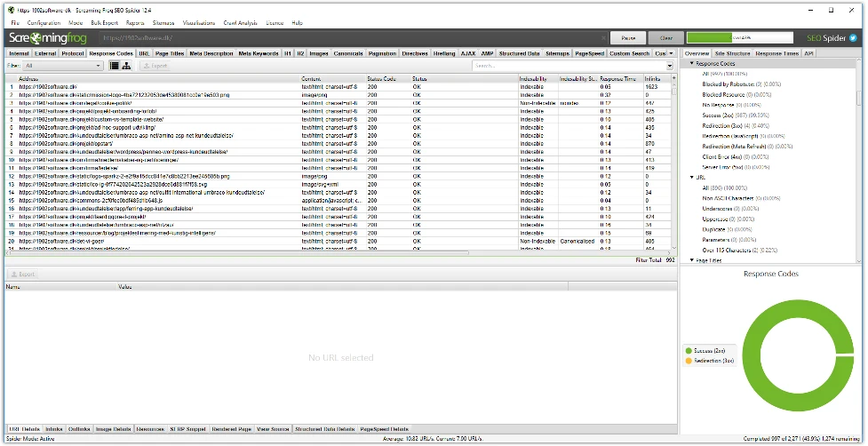Open the API tab in right panel
This screenshot has width=868, height=446.
click(808, 53)
